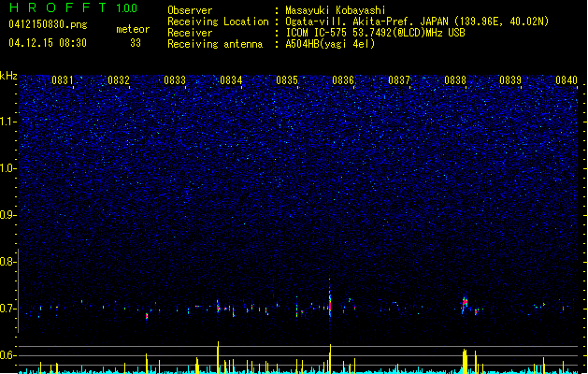Click observer name Masayuki Kobayashi
Image resolution: width=588 pixels, height=374 pixels.
click(x=336, y=10)
